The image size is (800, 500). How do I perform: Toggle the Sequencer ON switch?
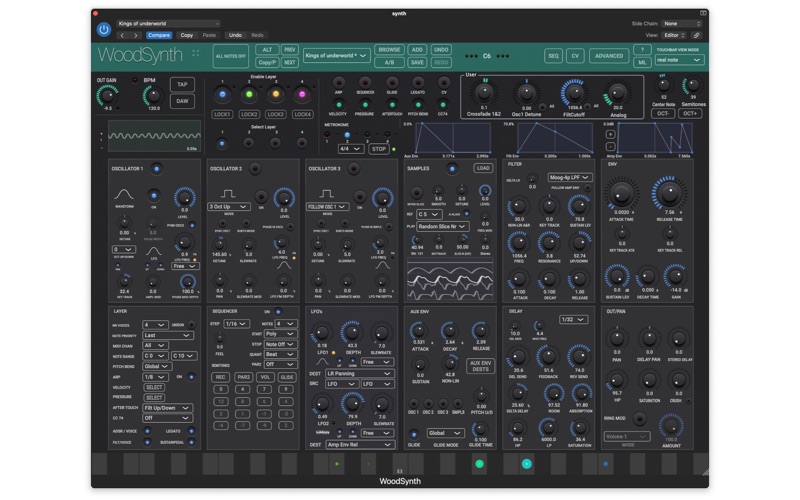pyautogui.click(x=278, y=311)
